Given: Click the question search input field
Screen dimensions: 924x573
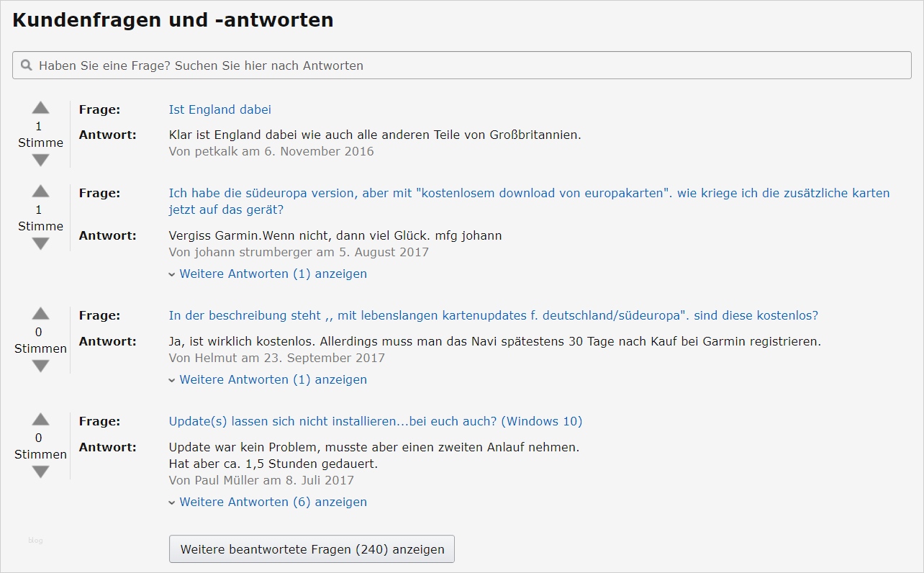Looking at the screenshot, I should click(461, 65).
